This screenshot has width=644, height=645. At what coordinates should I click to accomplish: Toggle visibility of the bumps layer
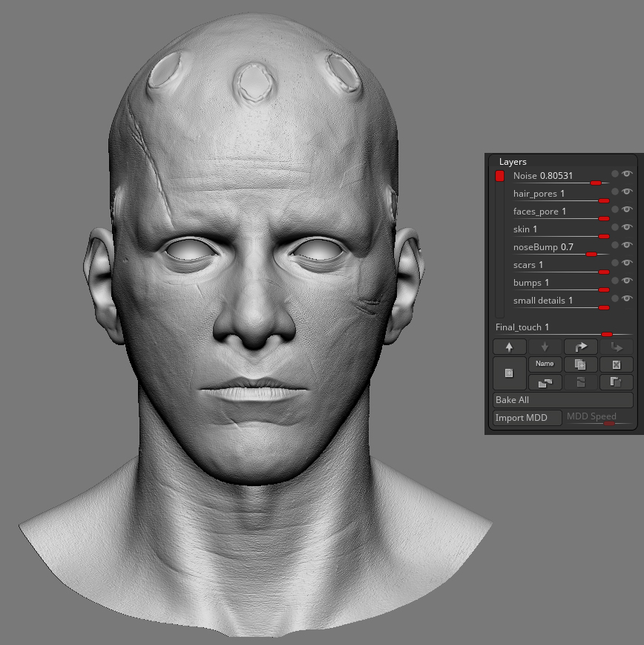pos(627,281)
